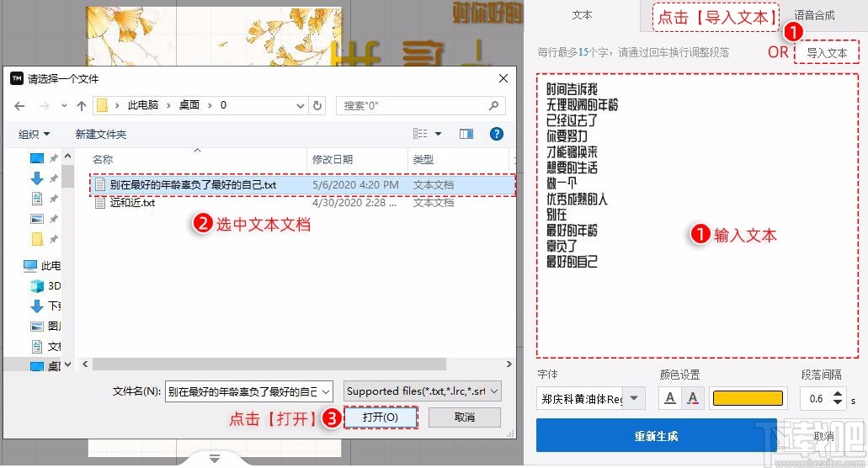Click the 导入文本 button
The width and height of the screenshot is (868, 468).
point(827,53)
